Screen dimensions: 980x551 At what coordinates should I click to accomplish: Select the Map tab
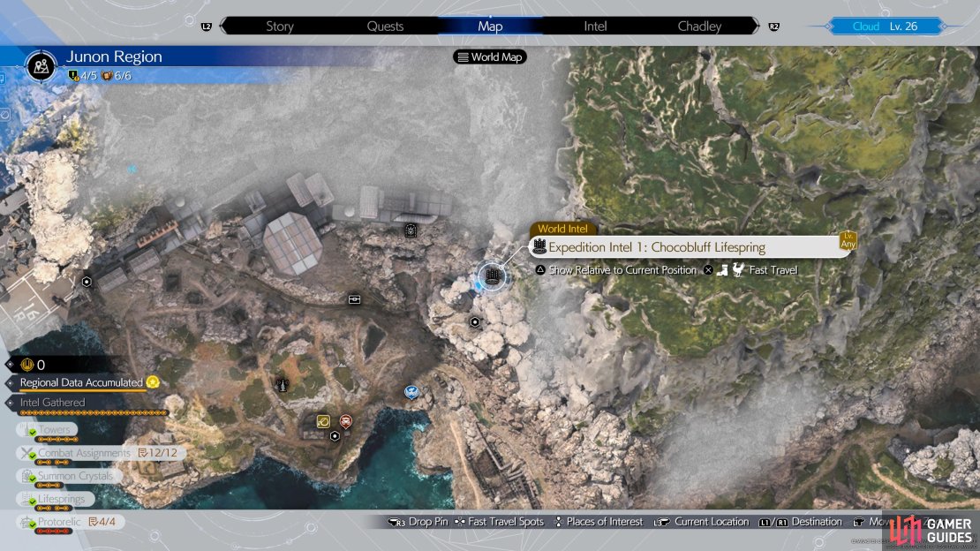[490, 26]
